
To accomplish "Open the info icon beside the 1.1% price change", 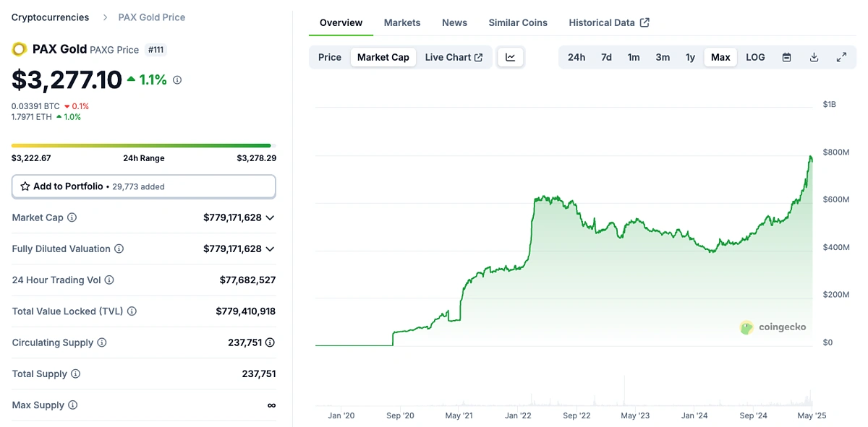I will (177, 80).
